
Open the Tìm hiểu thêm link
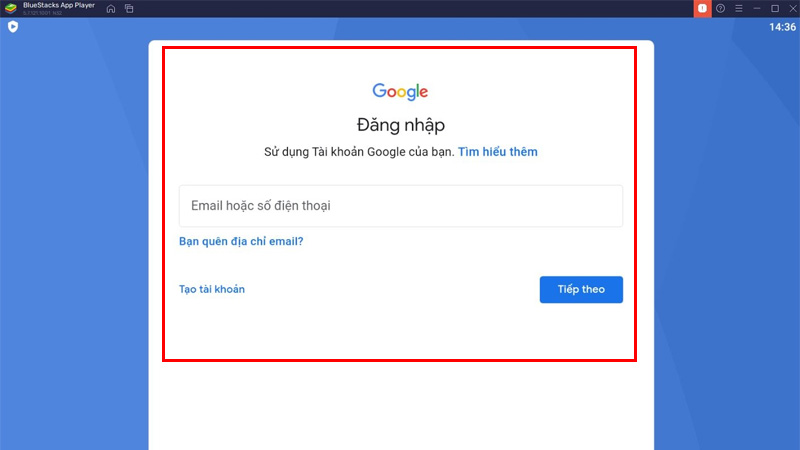497,152
